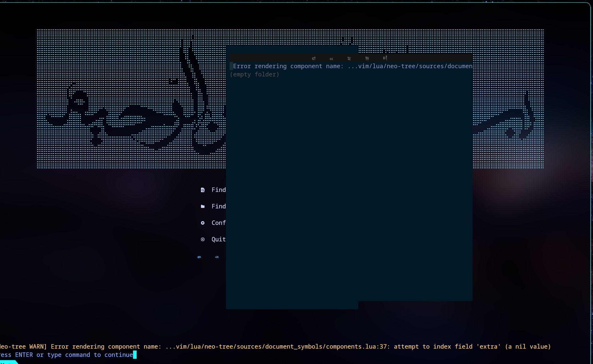Screen dimensions: 593x364
Task: Open the Conf dashboard entry
Action: 219,223
